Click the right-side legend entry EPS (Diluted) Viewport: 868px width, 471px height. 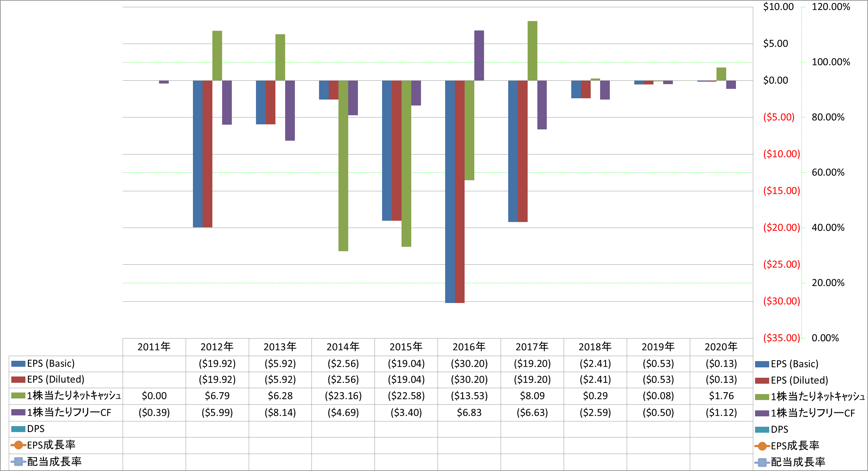point(791,381)
